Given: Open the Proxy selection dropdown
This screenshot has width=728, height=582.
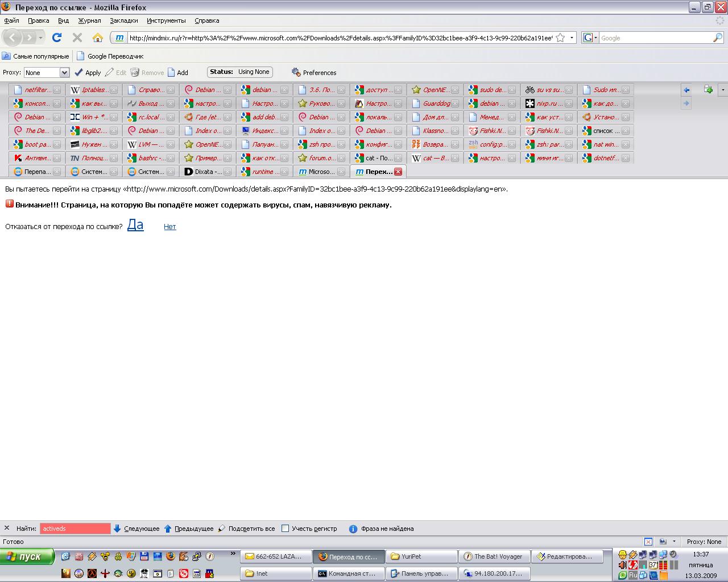Looking at the screenshot, I should [64, 72].
